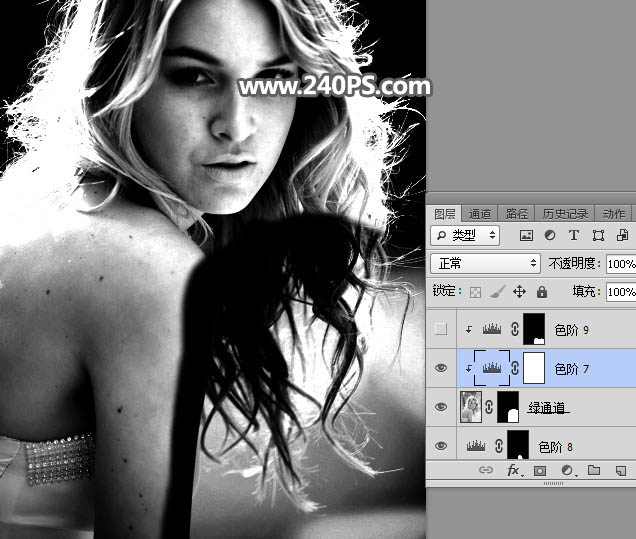Open the 类型 layer filter dropdown
This screenshot has width=636, height=539.
[465, 235]
